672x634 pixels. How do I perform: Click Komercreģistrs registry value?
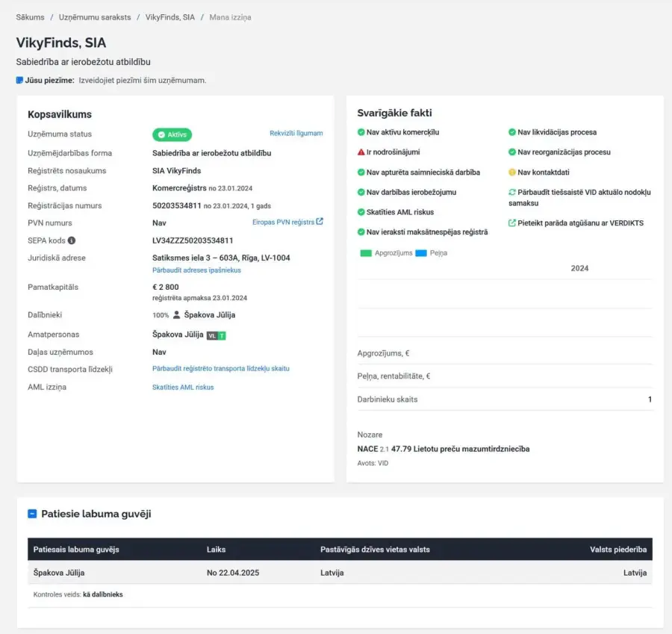pos(179,187)
